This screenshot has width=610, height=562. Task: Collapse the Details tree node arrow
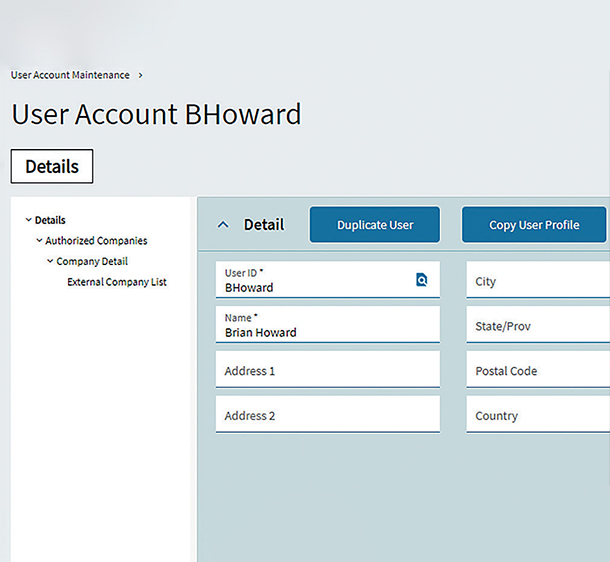[28, 220]
